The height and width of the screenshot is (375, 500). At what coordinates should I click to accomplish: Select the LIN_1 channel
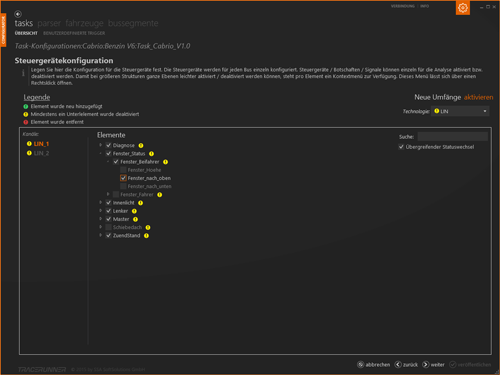(x=41, y=144)
